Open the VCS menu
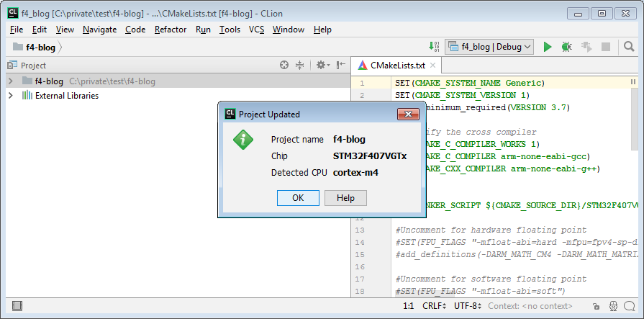Screen dimensions: 644x319 point(257,30)
